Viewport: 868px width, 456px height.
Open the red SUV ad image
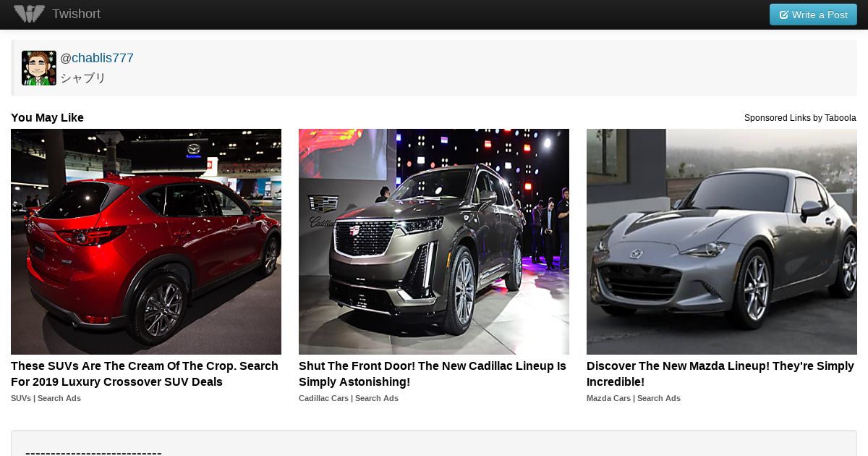tap(146, 242)
